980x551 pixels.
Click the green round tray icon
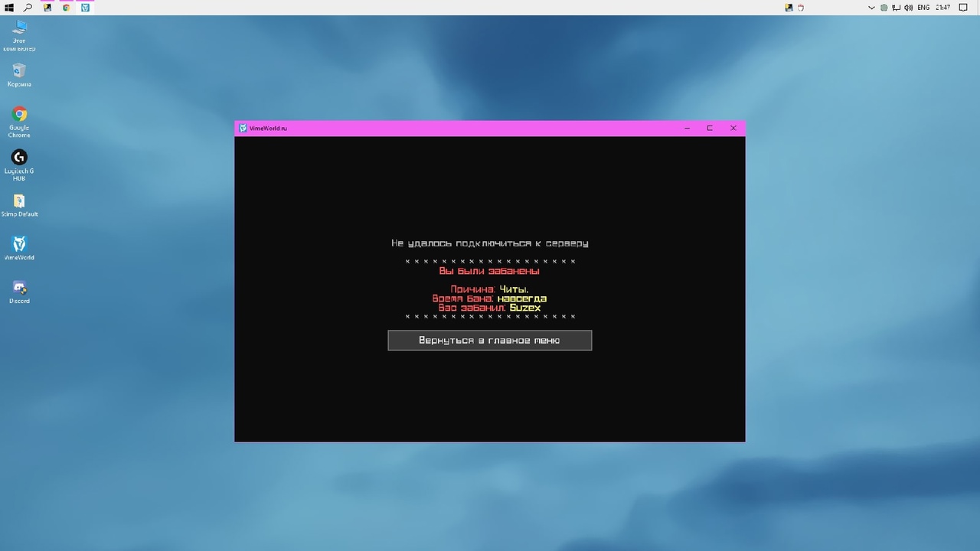coord(884,8)
